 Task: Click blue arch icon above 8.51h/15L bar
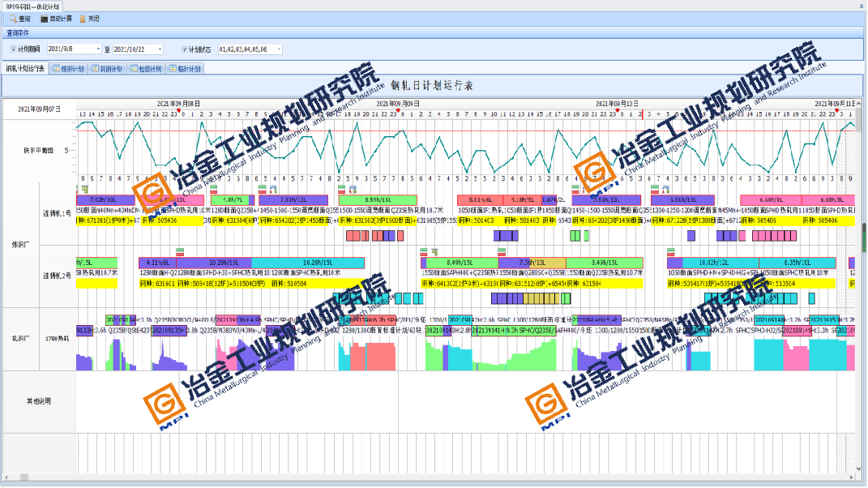(x=353, y=190)
